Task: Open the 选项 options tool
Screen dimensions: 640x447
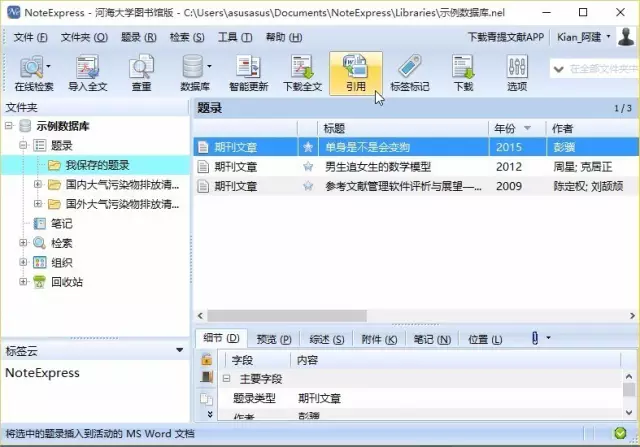Action: click(x=517, y=73)
